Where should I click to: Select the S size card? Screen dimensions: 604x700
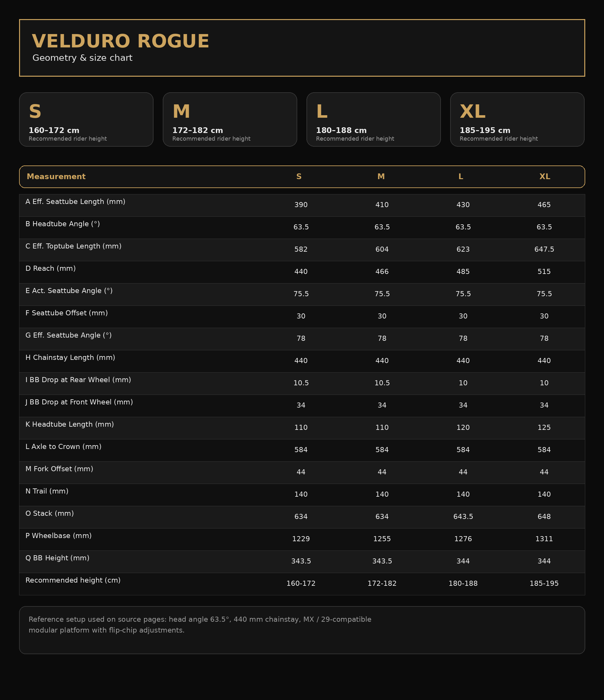(86, 120)
